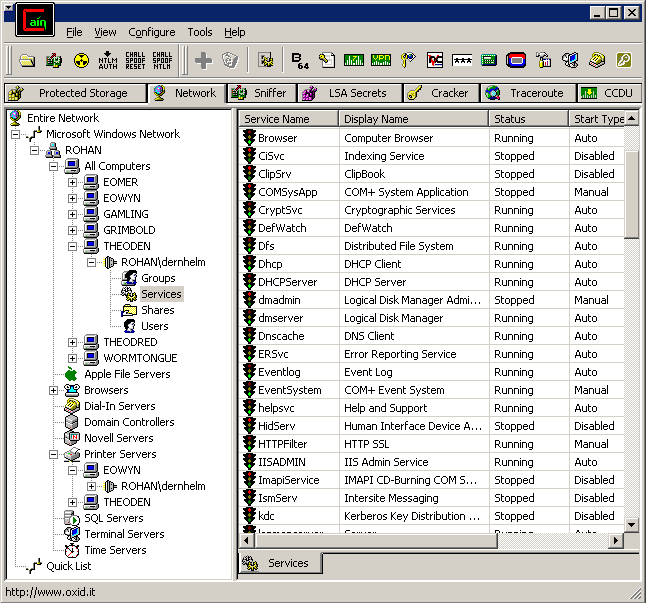Click the CHALL SPOOF RESET toolbar icon
This screenshot has height=603, width=646.
[x=135, y=61]
